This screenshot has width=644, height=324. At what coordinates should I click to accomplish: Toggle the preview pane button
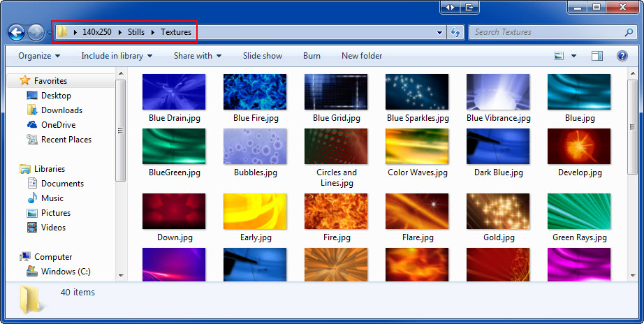597,56
